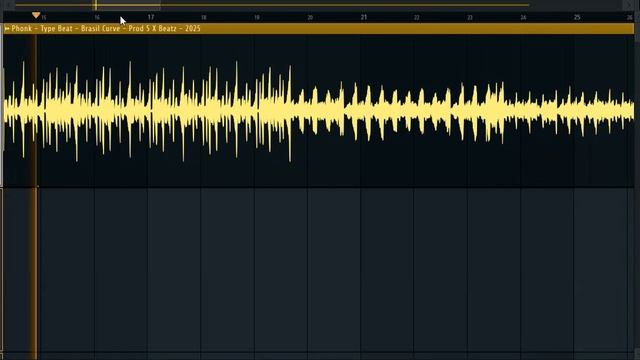
Task: Jump to bar 17 on the timeline ruler
Action: 151,17
